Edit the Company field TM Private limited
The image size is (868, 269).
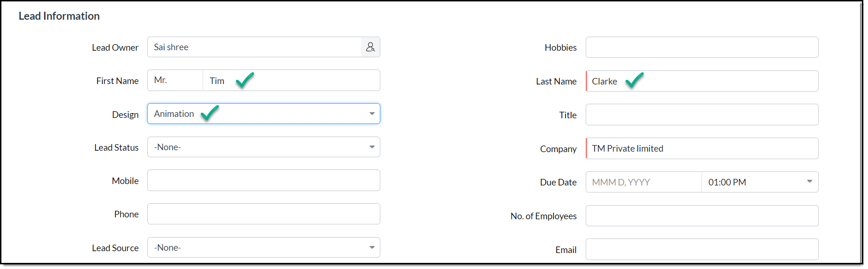(702, 148)
